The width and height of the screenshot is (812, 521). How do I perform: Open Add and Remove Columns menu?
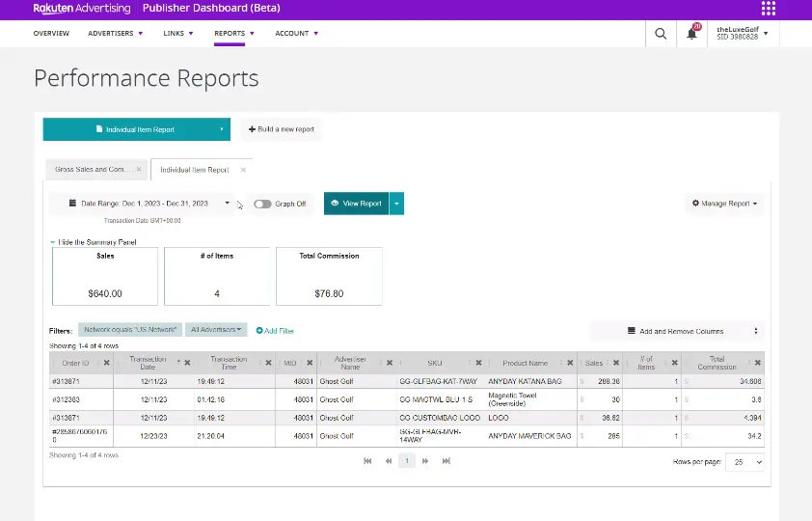(x=677, y=331)
